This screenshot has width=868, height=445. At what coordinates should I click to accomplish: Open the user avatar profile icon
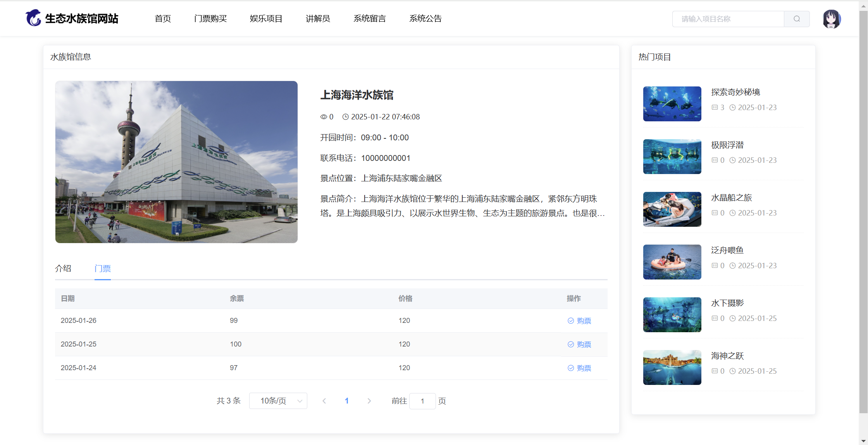coord(832,19)
